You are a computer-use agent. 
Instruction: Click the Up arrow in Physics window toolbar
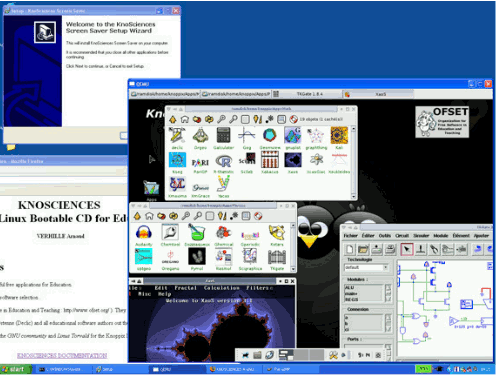(x=137, y=216)
